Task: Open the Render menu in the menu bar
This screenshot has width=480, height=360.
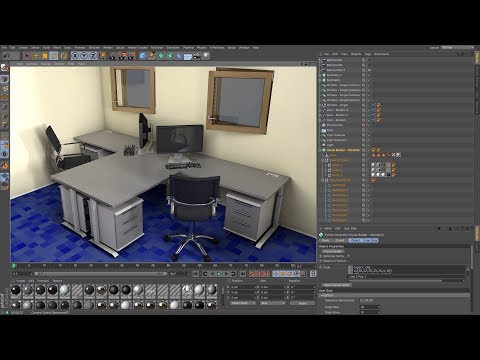Action: [108, 48]
